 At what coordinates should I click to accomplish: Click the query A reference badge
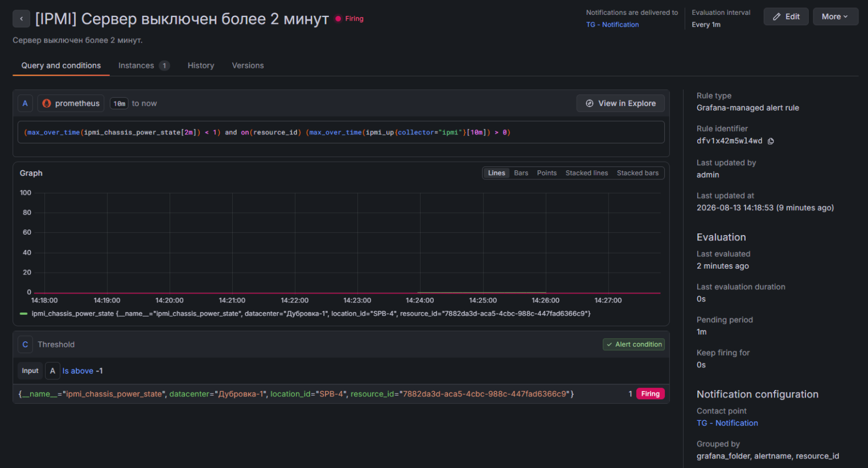click(x=25, y=103)
